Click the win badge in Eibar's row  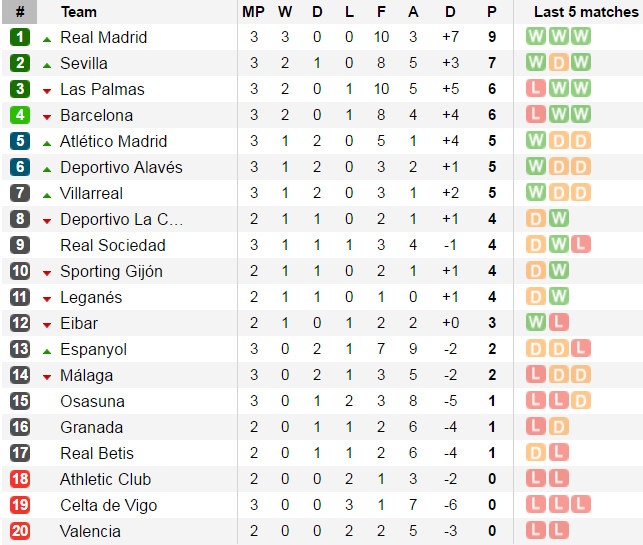pos(536,323)
